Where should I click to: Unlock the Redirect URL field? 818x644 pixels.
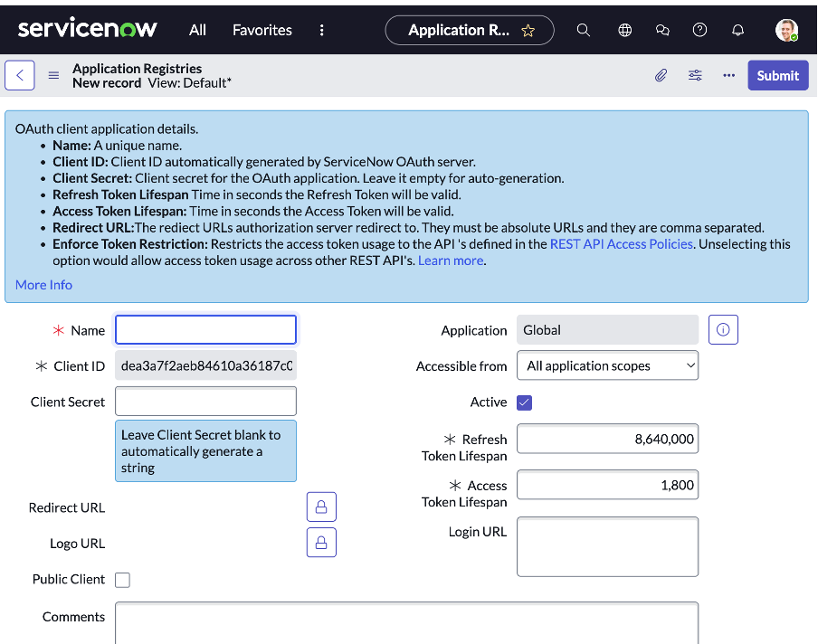pos(321,507)
